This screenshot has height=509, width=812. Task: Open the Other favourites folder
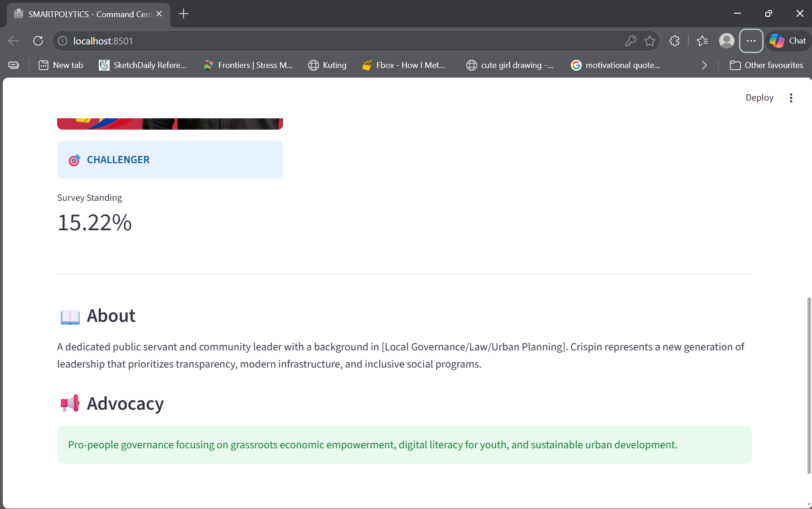(x=766, y=65)
